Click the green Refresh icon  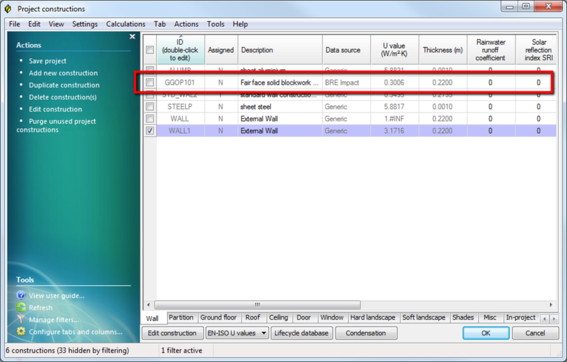click(21, 307)
